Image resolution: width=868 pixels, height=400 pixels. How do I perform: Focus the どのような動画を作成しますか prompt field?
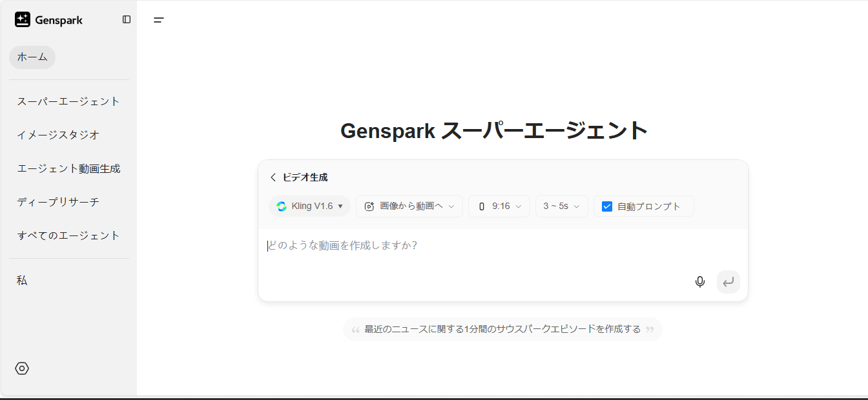coord(503,246)
